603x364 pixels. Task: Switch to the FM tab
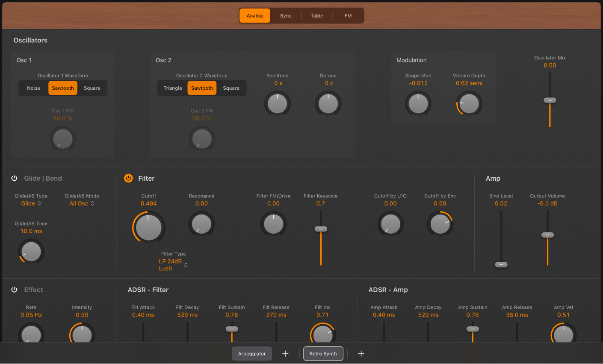pos(348,15)
